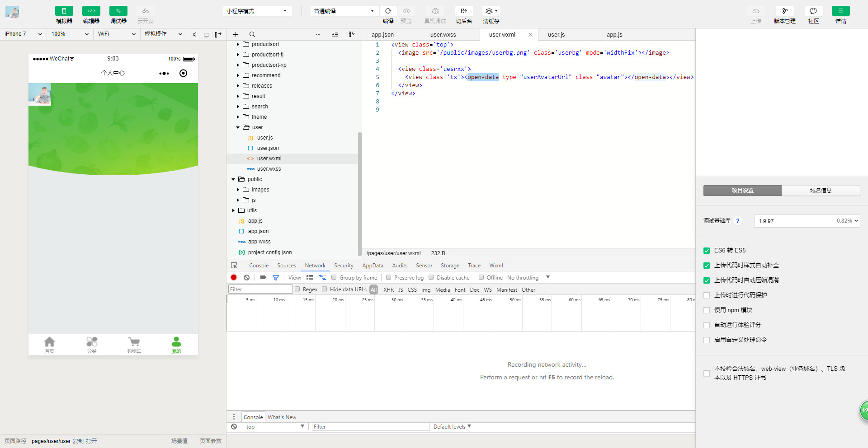The width and height of the screenshot is (868, 448).
Task: Open the WiFi network type dropdown
Action: (x=117, y=34)
